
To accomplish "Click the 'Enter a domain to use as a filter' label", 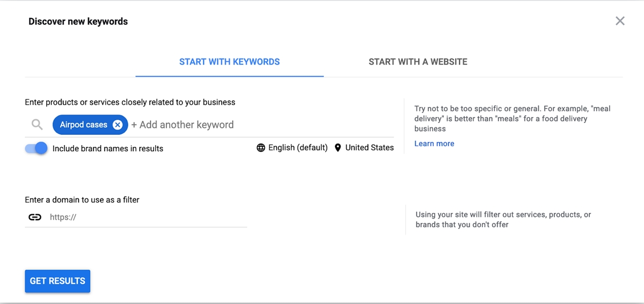I will (x=82, y=200).
